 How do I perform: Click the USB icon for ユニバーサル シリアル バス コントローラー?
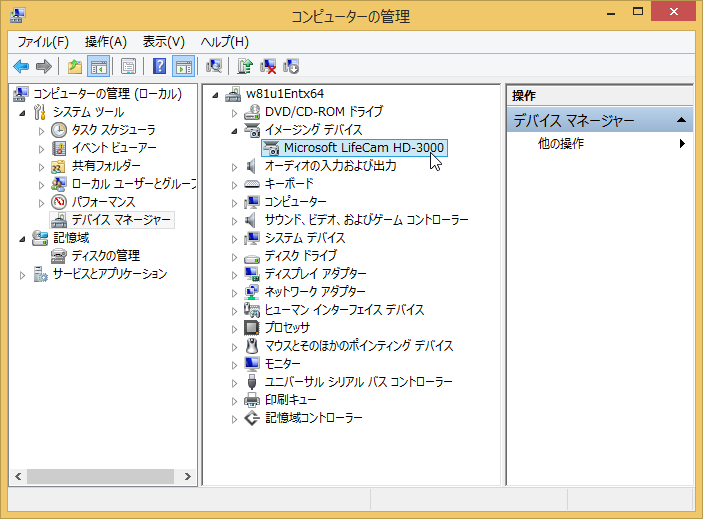coord(252,382)
